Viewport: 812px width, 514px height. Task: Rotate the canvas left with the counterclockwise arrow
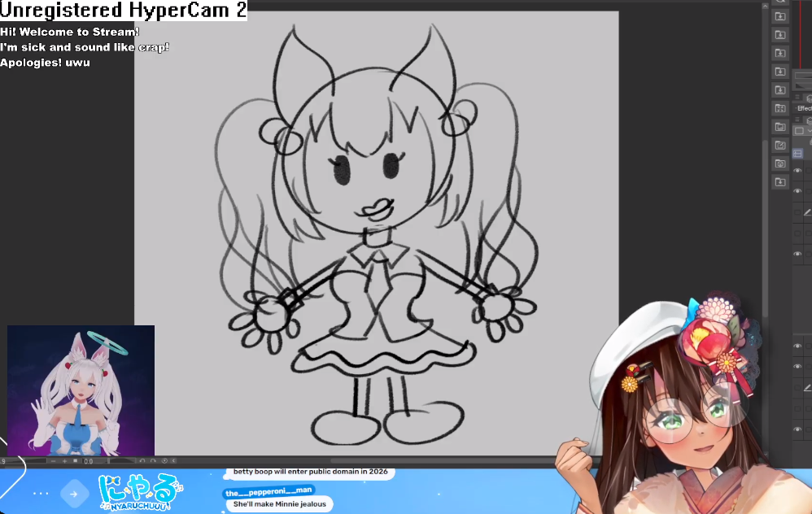pos(142,460)
